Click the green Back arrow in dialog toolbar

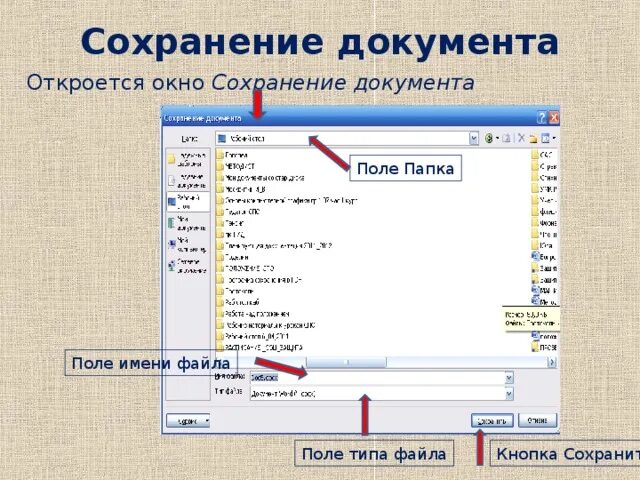click(x=488, y=138)
